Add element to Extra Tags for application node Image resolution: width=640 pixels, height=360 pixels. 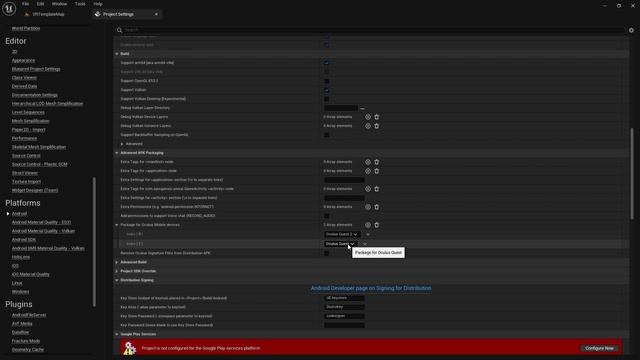(368, 171)
